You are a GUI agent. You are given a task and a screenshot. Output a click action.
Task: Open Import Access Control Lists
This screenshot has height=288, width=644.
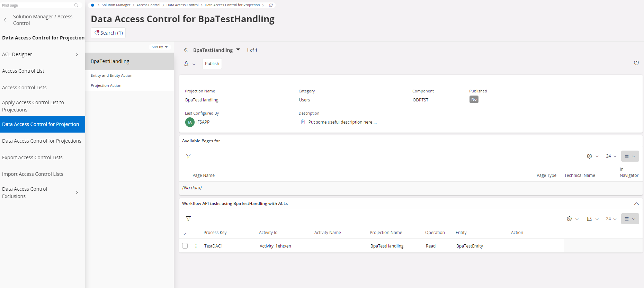[x=33, y=174]
